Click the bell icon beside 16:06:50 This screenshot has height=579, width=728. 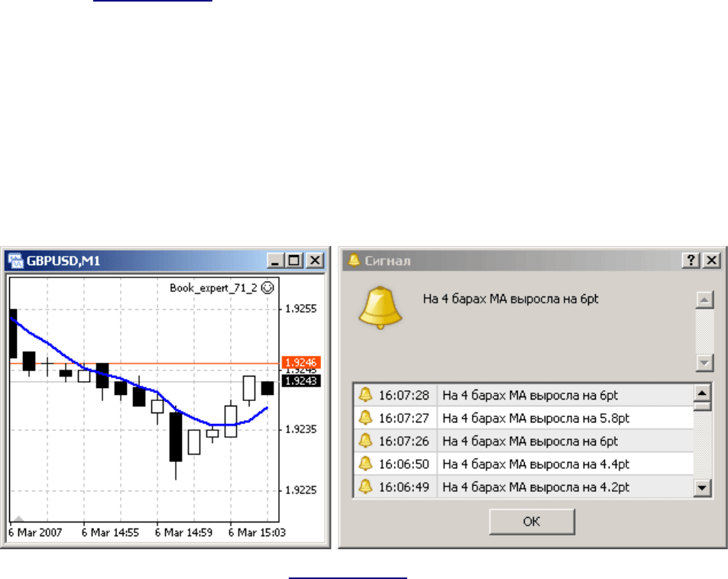pos(365,464)
